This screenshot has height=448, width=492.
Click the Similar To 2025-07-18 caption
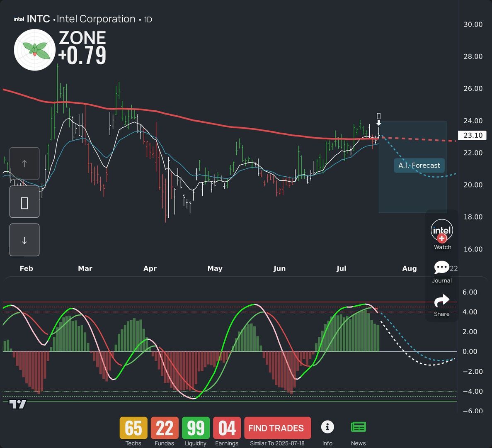[277, 443]
